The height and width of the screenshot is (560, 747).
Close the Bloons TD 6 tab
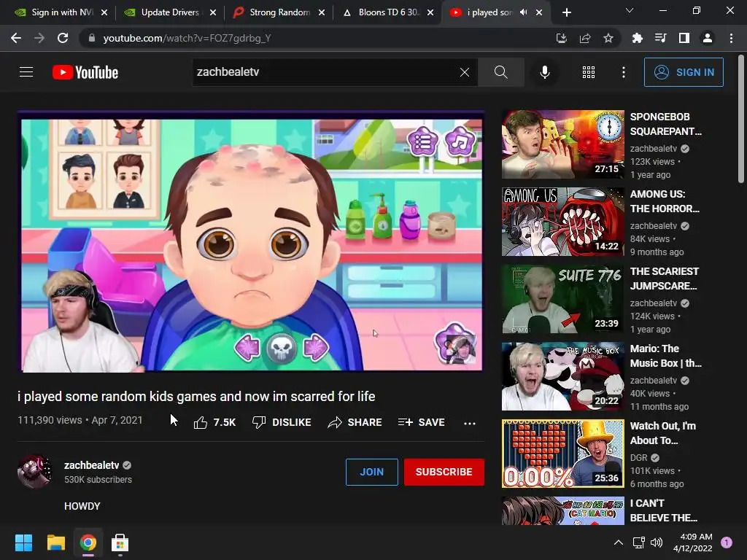pyautogui.click(x=430, y=12)
